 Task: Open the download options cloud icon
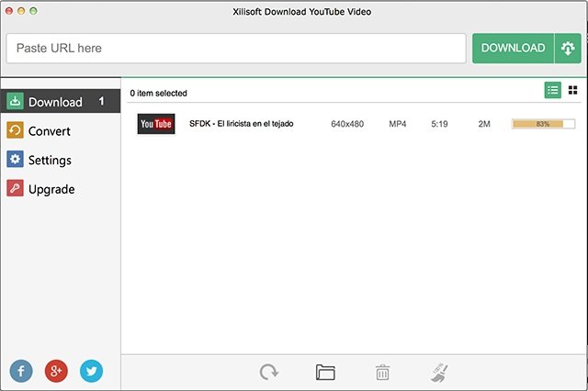coord(568,49)
